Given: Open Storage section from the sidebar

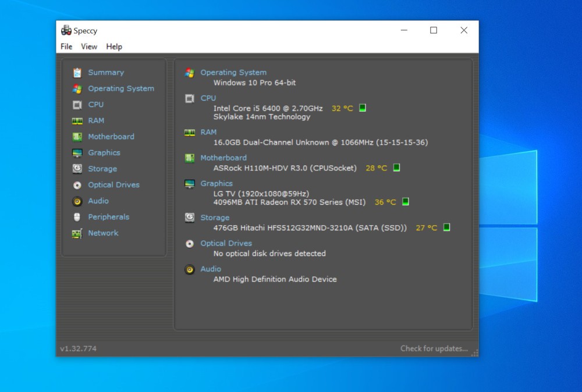Looking at the screenshot, I should 102,169.
